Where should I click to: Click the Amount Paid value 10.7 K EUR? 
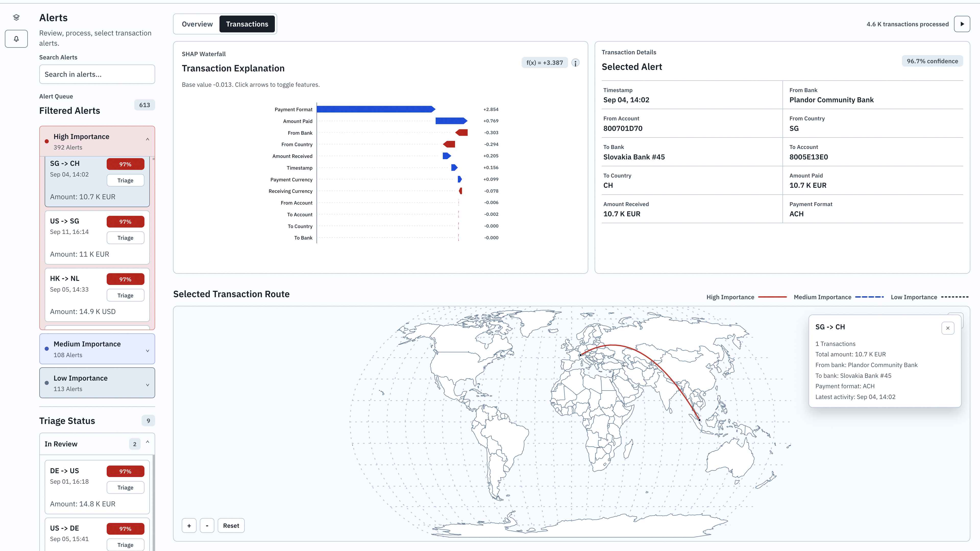click(x=808, y=185)
